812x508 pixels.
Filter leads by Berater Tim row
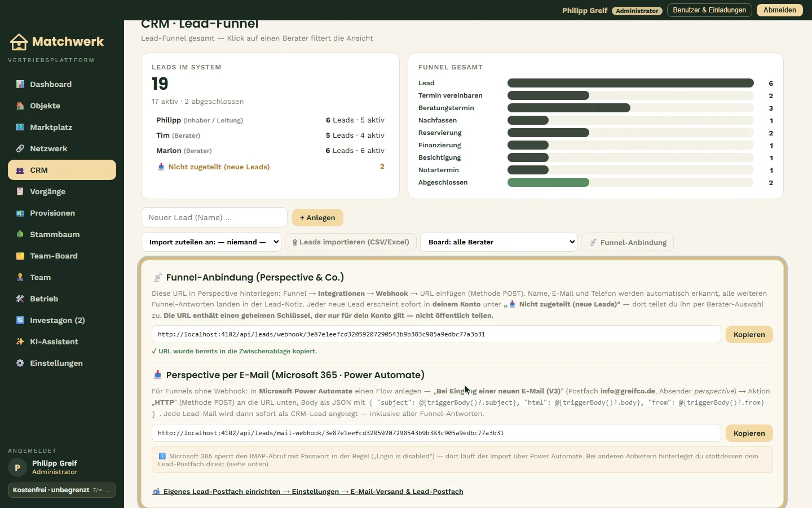coord(271,135)
